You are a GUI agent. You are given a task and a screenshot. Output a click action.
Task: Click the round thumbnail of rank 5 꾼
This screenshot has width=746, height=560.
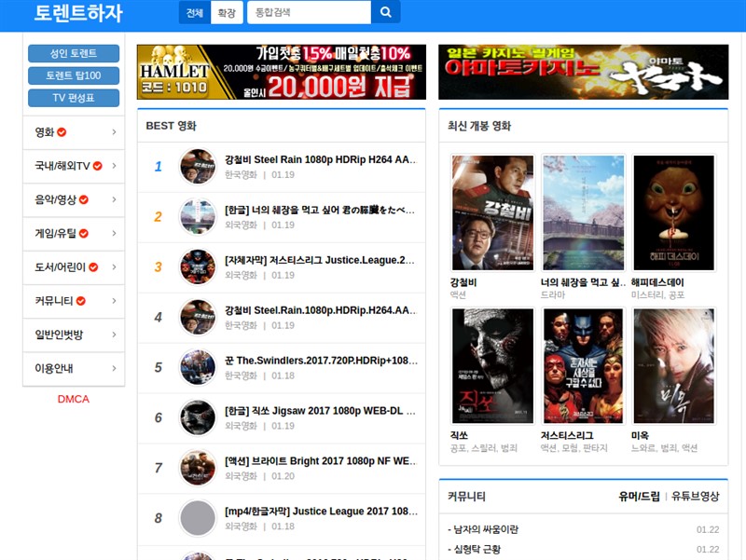tap(198, 367)
